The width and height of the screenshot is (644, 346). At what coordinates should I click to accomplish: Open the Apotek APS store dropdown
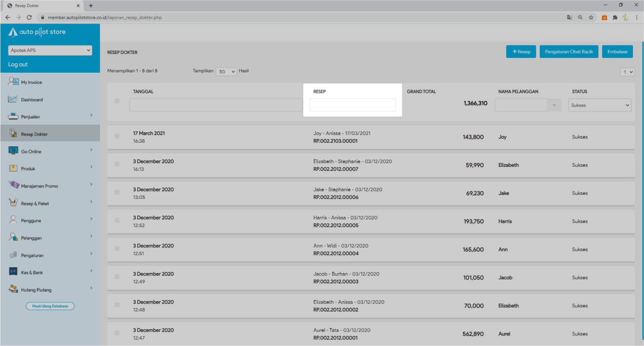(x=50, y=50)
